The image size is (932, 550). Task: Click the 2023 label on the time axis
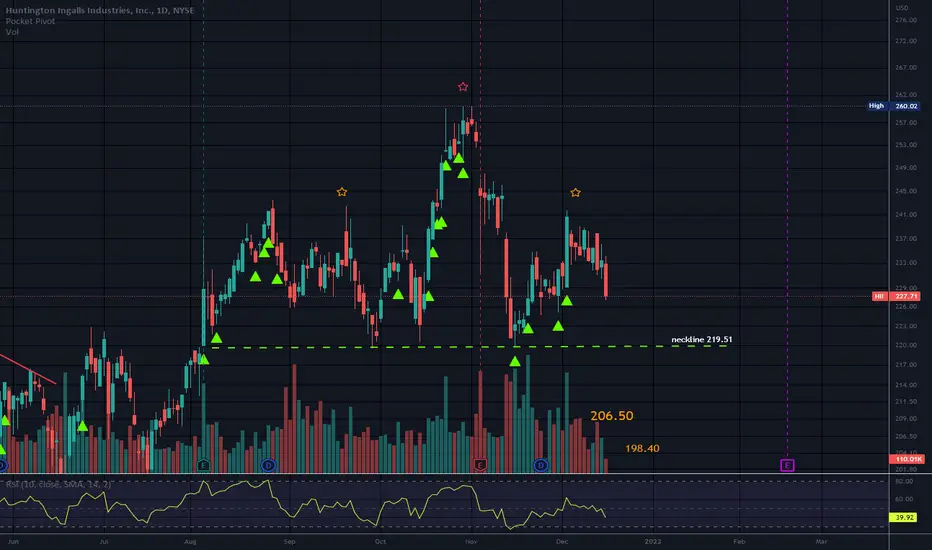coord(653,542)
